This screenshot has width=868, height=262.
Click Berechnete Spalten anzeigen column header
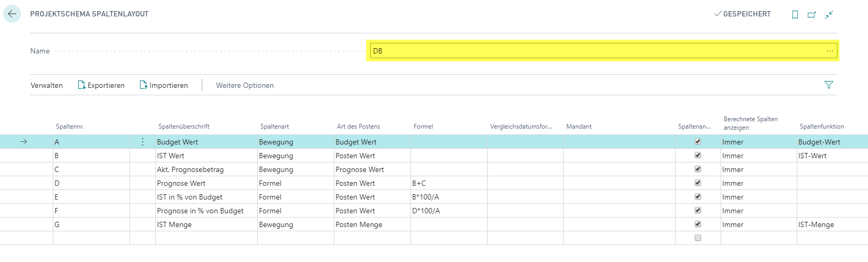pos(751,123)
